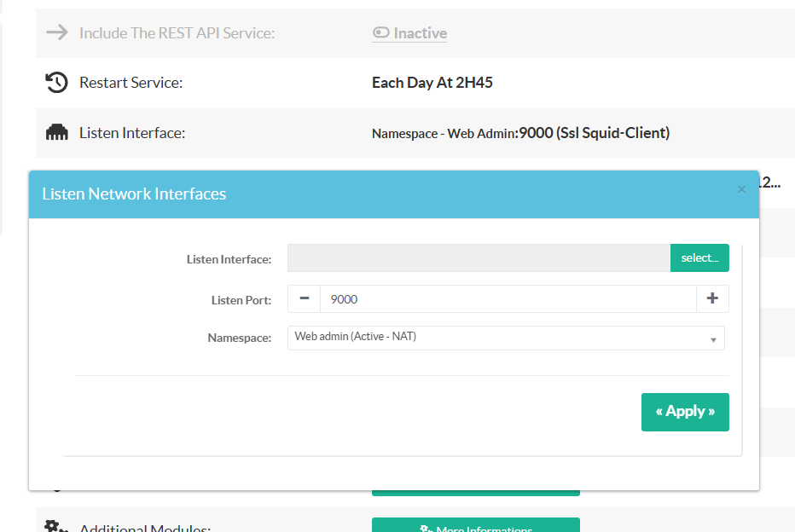The image size is (795, 532).
Task: Increase the listen port with the plus button
Action: click(712, 299)
